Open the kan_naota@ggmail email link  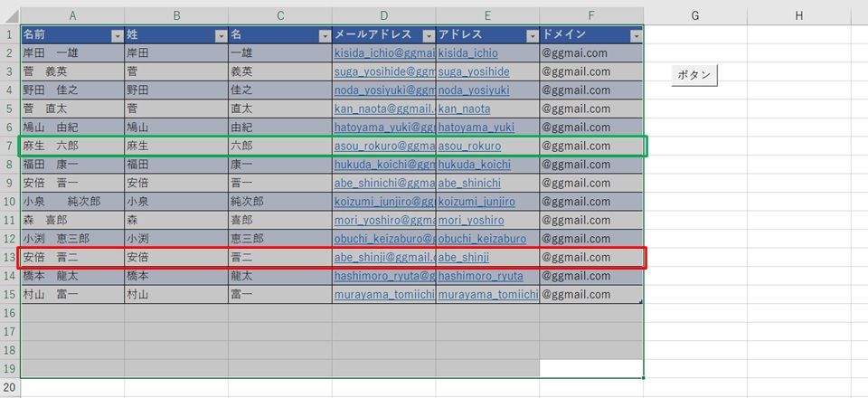point(385,109)
